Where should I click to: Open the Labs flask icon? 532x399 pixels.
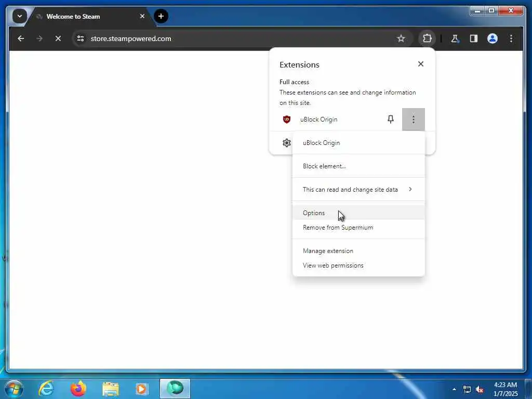[455, 38]
